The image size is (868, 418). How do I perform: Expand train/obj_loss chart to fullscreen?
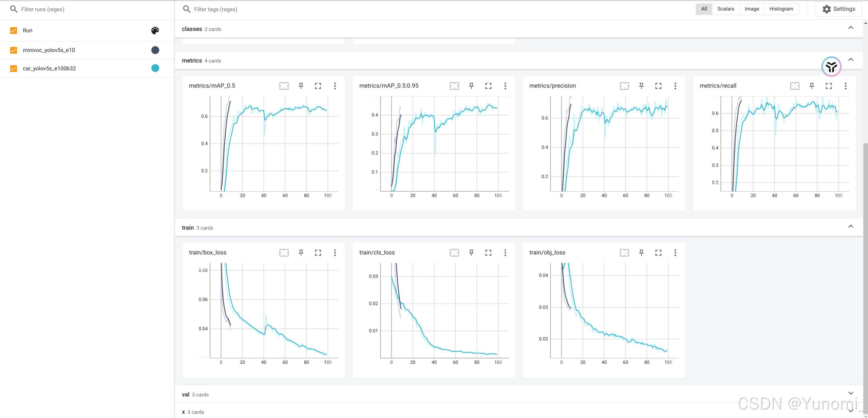coord(658,253)
